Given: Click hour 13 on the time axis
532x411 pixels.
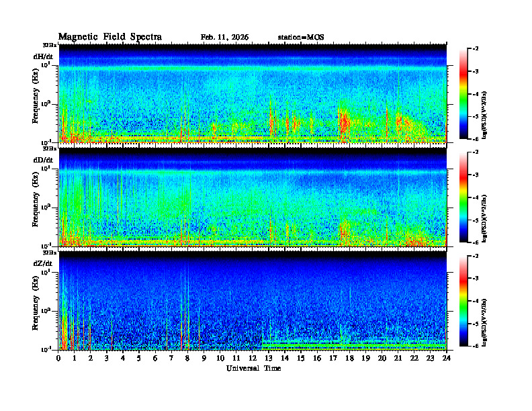Looking at the screenshot, I should pyautogui.click(x=269, y=358).
